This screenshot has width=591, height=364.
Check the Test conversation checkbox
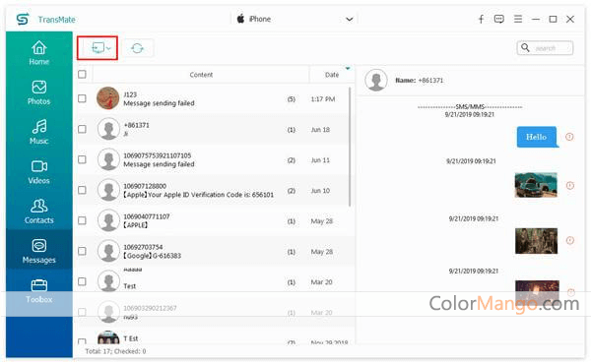pyautogui.click(x=82, y=281)
